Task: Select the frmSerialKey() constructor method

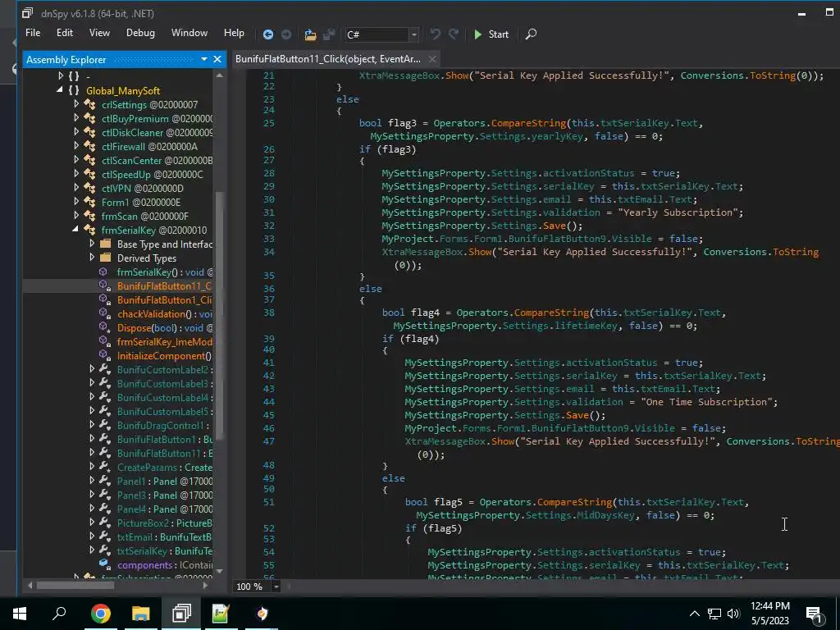Action: click(x=165, y=272)
